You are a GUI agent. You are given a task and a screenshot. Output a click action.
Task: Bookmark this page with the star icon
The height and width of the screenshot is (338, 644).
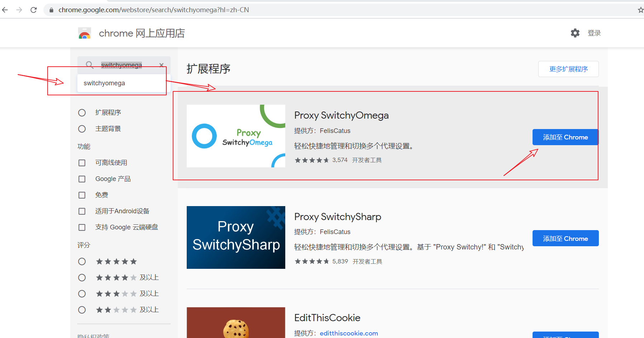640,10
